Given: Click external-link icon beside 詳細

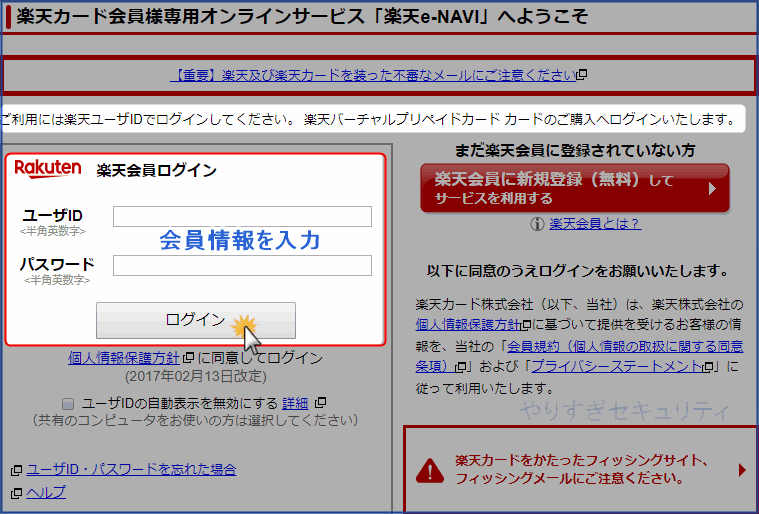Looking at the screenshot, I should pos(320,402).
